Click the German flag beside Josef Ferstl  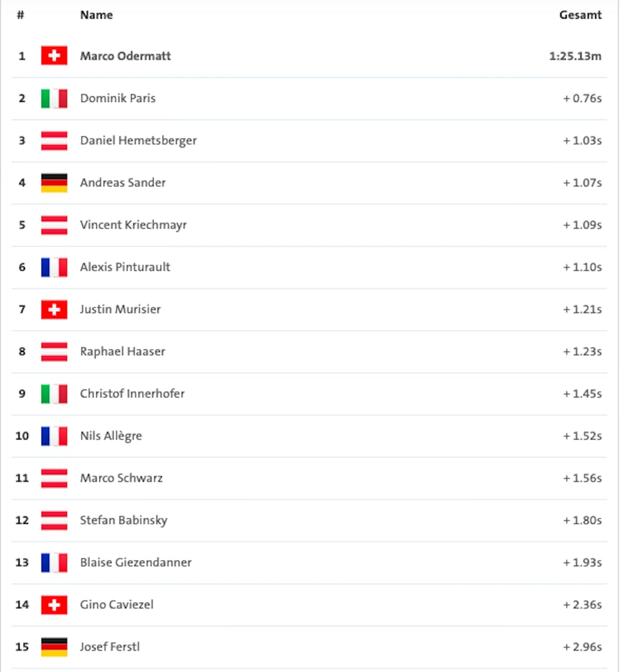(x=54, y=647)
